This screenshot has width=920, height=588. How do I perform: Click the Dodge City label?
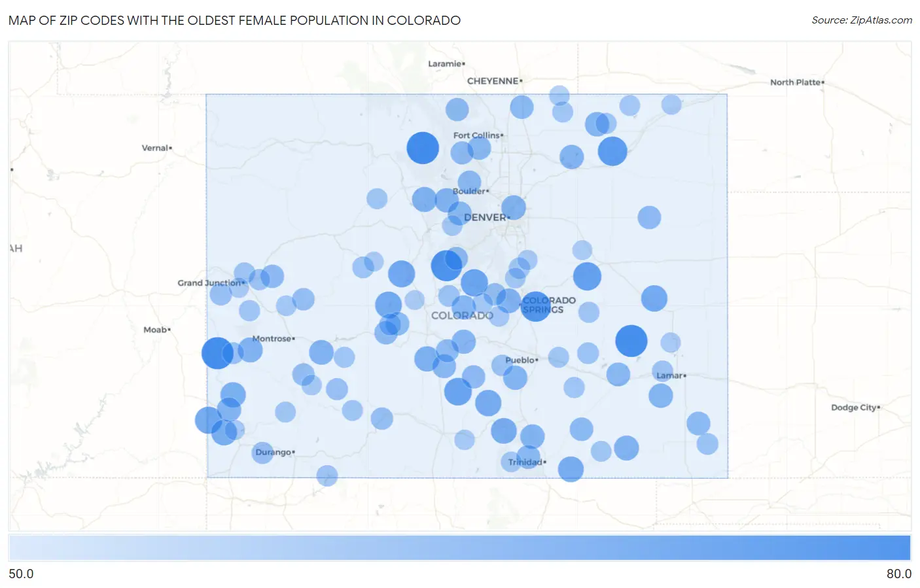pos(855,407)
